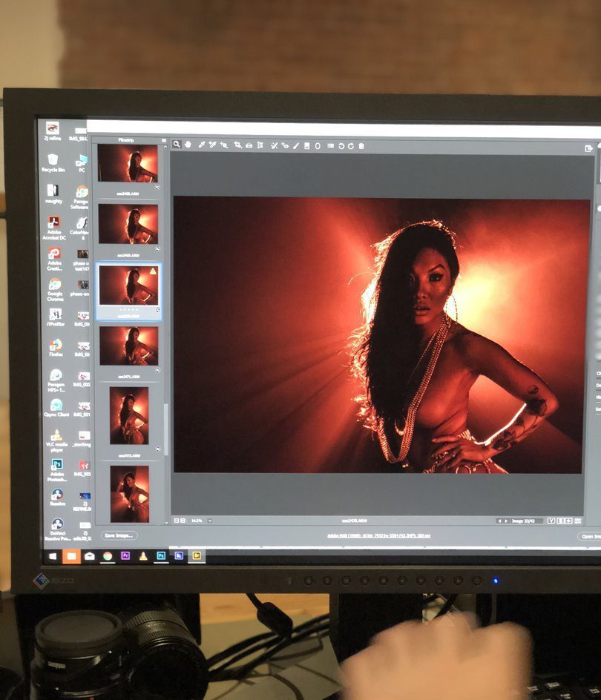Click the warning triangle on selected thumbnail
The image size is (601, 700).
[154, 272]
